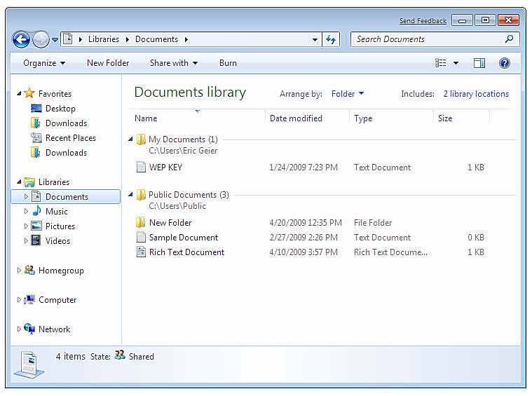Click Burn in the toolbar

click(x=228, y=63)
